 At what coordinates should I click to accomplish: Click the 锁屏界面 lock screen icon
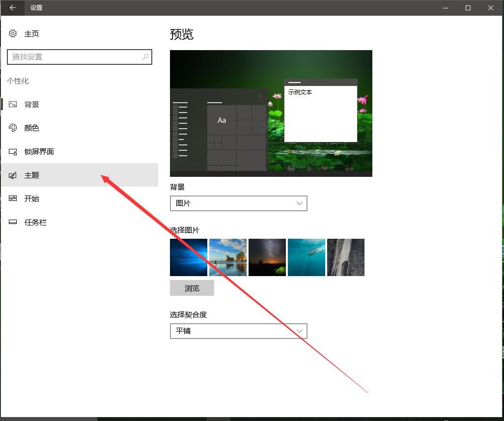12,151
